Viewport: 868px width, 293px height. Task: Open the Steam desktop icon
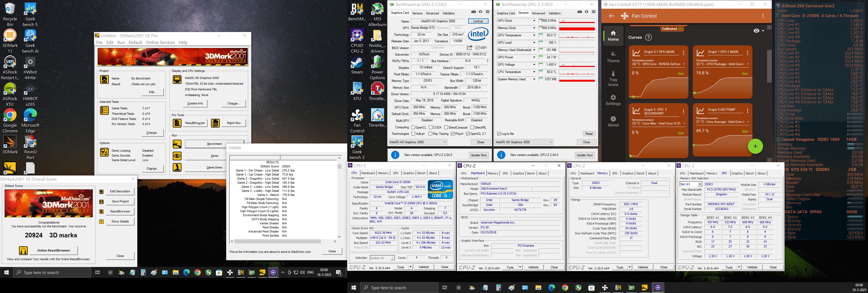coord(357,65)
